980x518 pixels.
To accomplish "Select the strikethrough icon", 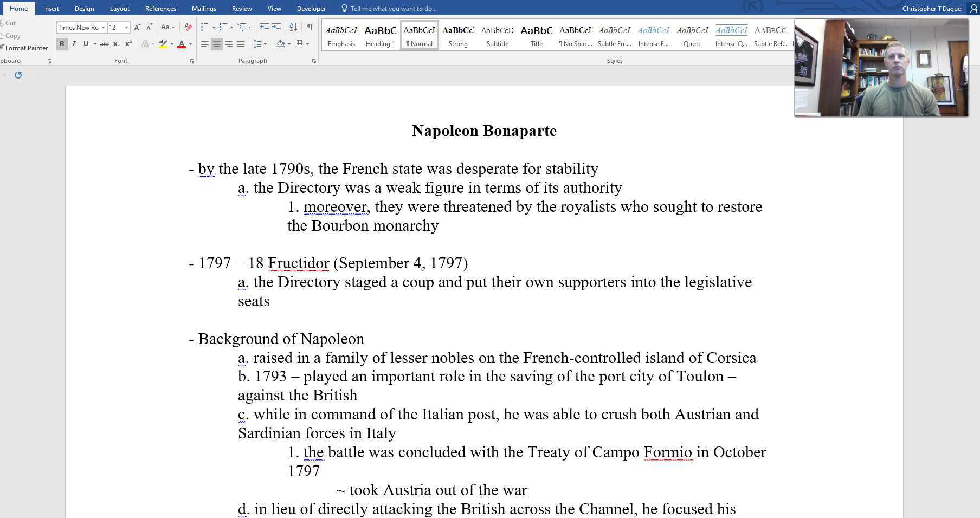I will (104, 44).
